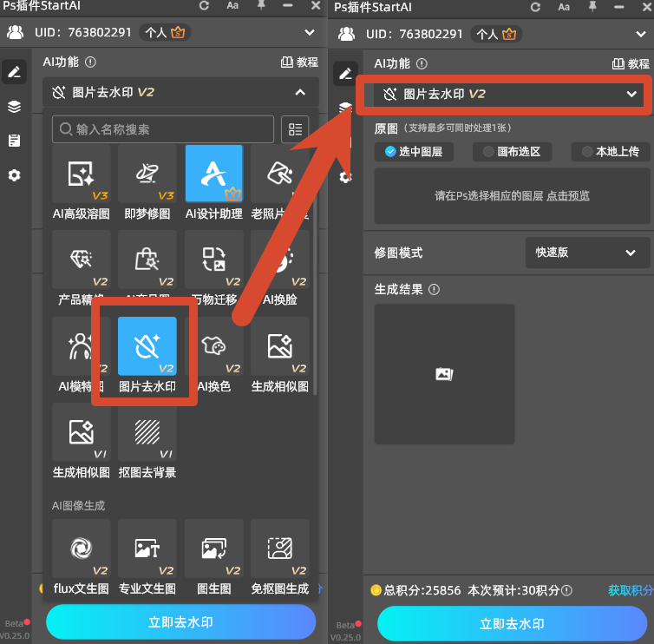
Task: Select 生成相似图 V1 tool in left panel
Action: (82, 432)
